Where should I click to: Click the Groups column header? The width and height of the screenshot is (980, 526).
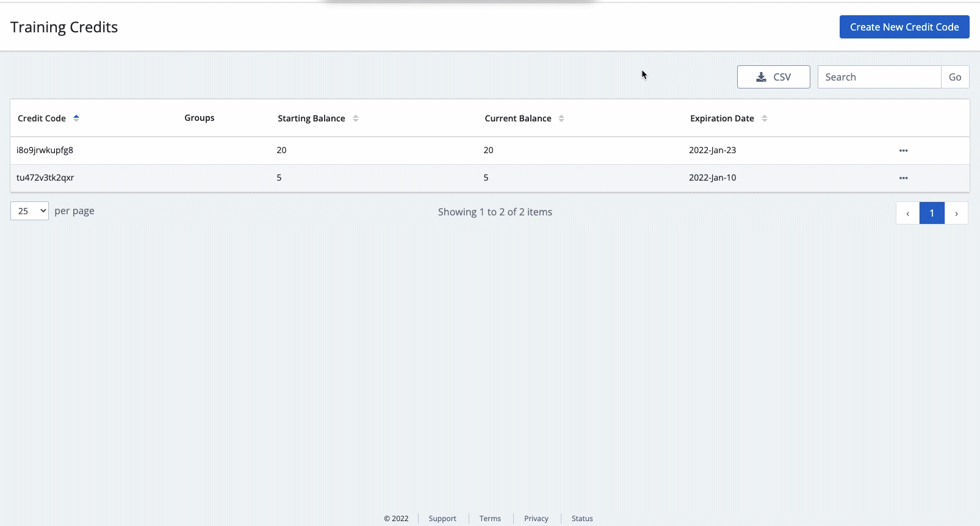(200, 118)
